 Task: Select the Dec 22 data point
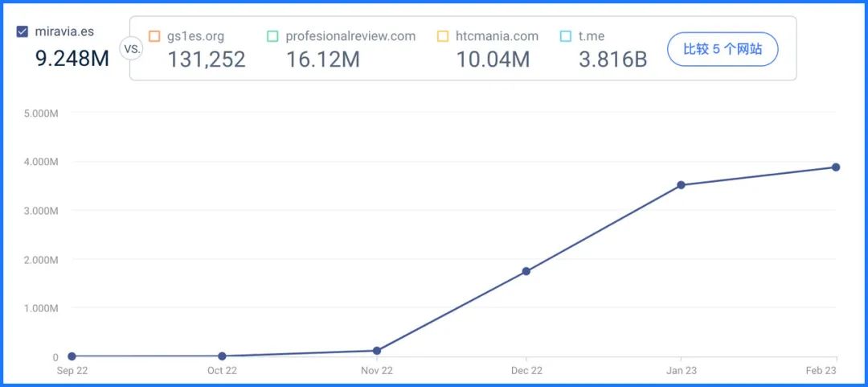(x=526, y=271)
